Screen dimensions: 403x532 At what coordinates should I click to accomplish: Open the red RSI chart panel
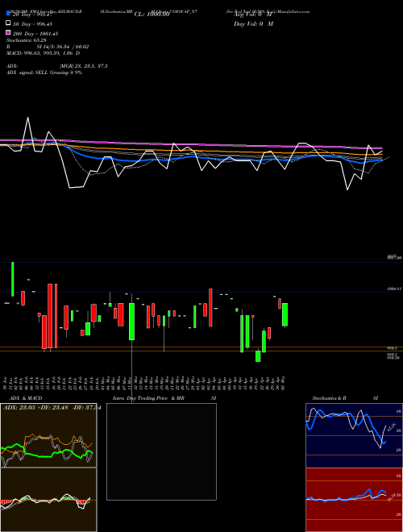354,500
